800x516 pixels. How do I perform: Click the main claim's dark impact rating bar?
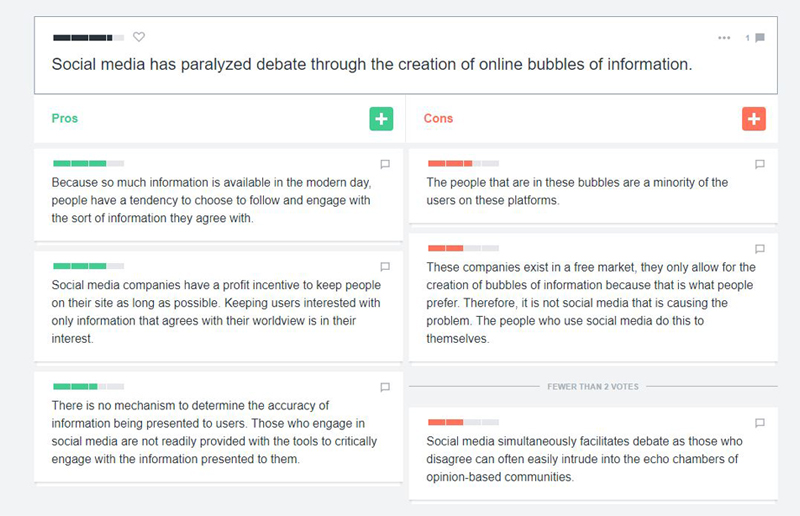click(x=88, y=37)
